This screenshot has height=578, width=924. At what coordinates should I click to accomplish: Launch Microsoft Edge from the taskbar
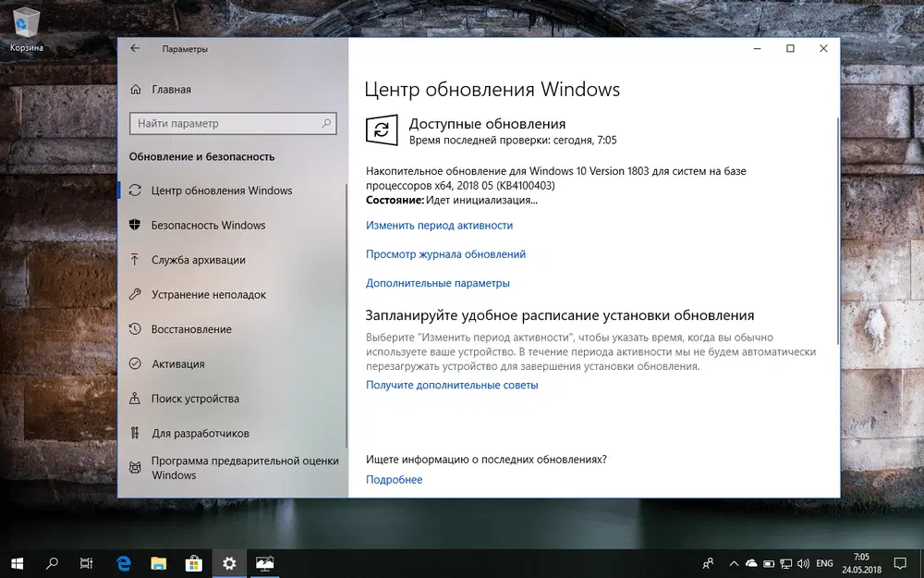[x=122, y=562]
